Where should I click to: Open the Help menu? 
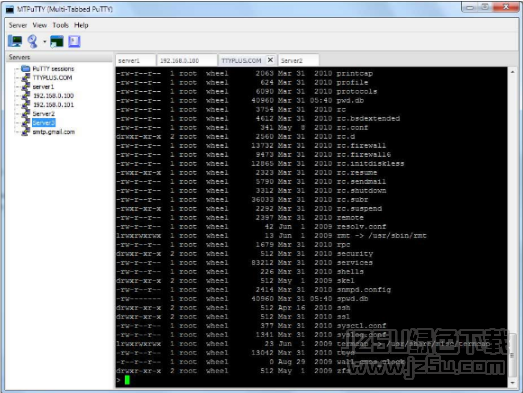coord(81,25)
